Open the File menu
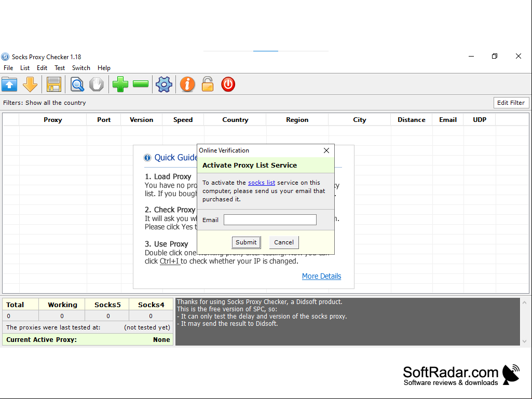Viewport: 532px width, 399px height. click(8, 68)
